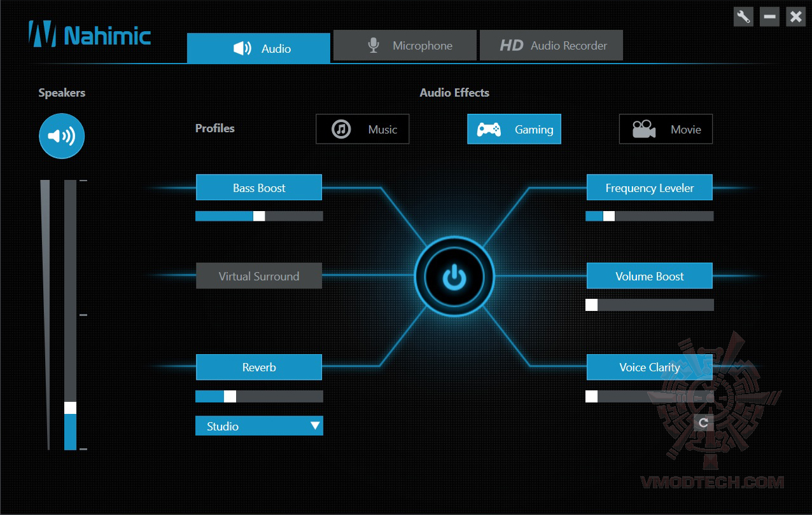Image resolution: width=812 pixels, height=515 pixels.
Task: Click the Reverb level slider
Action: 259,397
